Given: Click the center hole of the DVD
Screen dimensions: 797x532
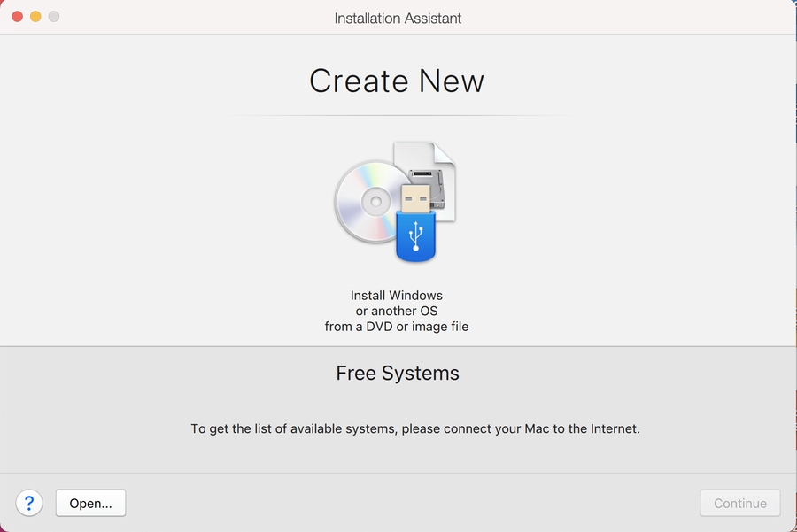Looking at the screenshot, I should (375, 202).
